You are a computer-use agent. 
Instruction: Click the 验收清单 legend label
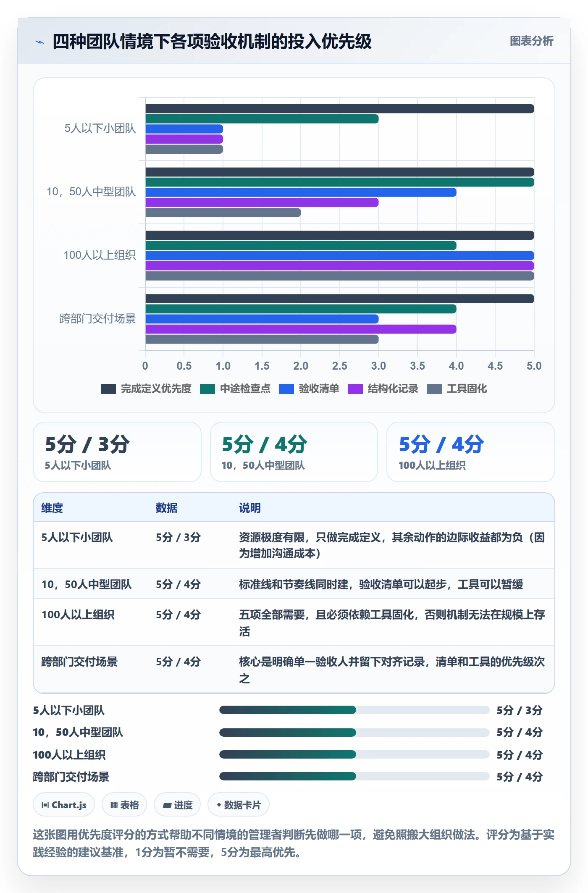(319, 389)
